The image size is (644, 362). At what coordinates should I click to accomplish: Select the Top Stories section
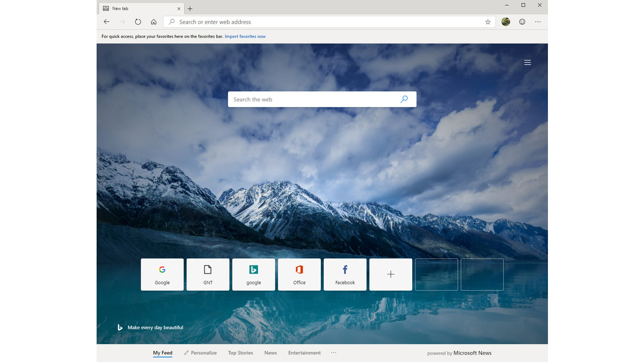pyautogui.click(x=240, y=352)
